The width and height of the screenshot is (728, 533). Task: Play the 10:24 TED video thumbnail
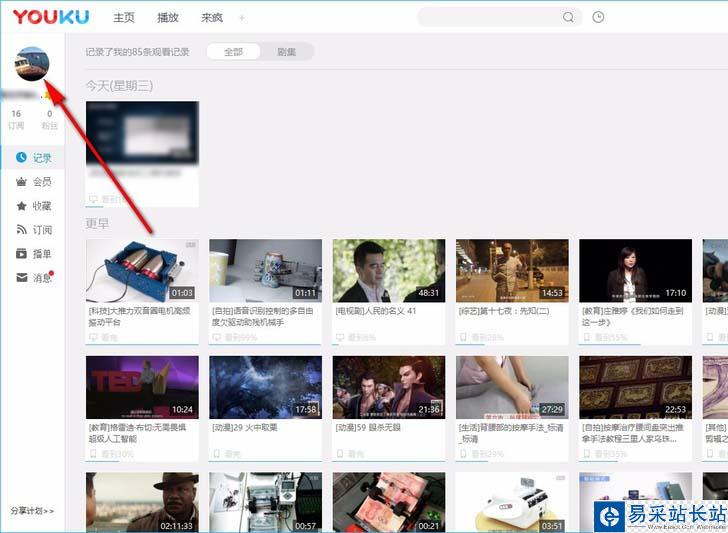pyautogui.click(x=143, y=387)
